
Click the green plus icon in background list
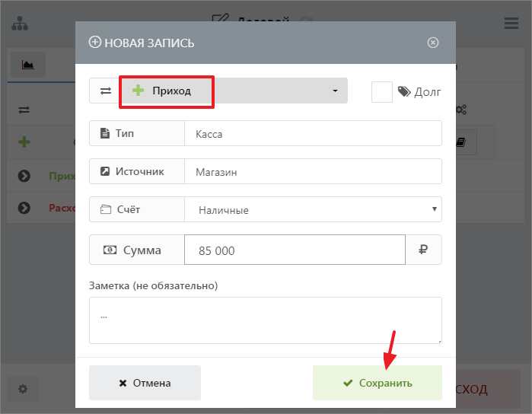click(24, 142)
